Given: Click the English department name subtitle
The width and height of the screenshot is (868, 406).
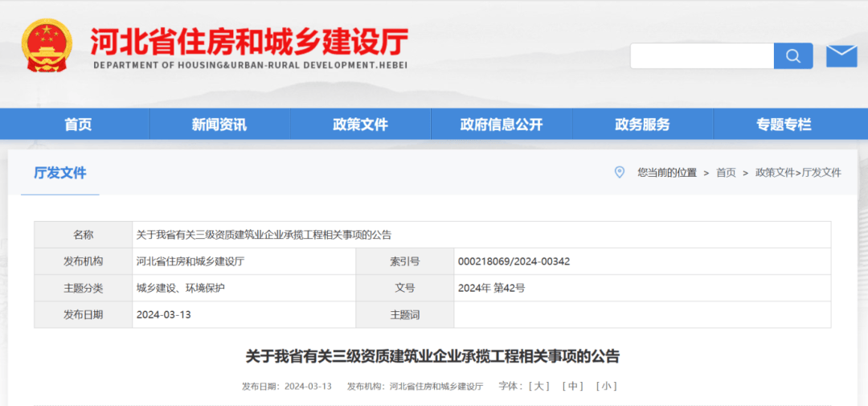Looking at the screenshot, I should point(250,65).
